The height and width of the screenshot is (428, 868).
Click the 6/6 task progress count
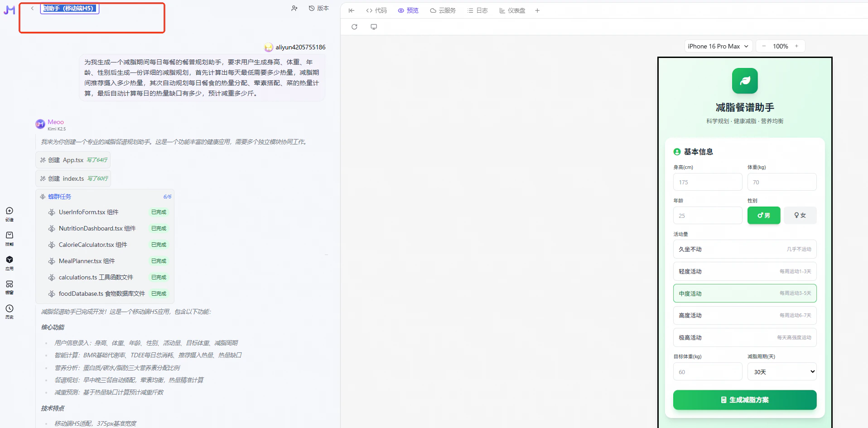click(167, 197)
